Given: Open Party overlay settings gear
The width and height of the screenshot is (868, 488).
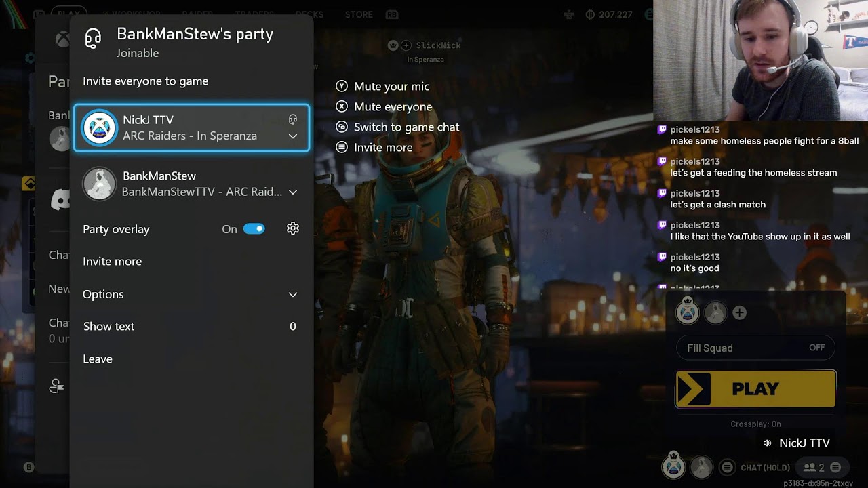Looking at the screenshot, I should click(293, 229).
